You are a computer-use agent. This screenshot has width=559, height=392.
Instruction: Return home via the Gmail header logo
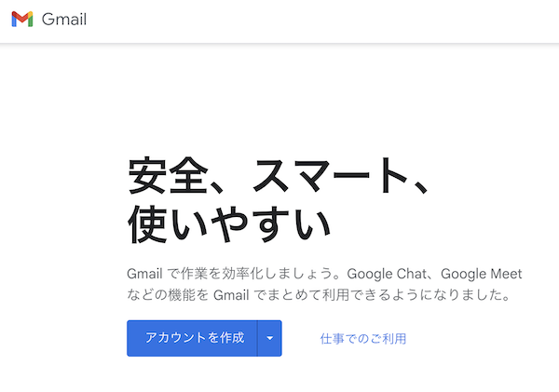(49, 19)
